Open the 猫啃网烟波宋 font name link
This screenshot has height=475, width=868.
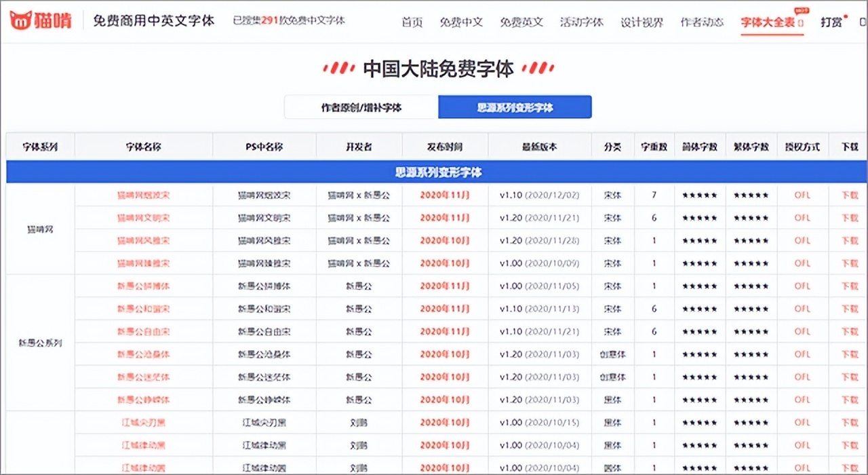(x=143, y=195)
